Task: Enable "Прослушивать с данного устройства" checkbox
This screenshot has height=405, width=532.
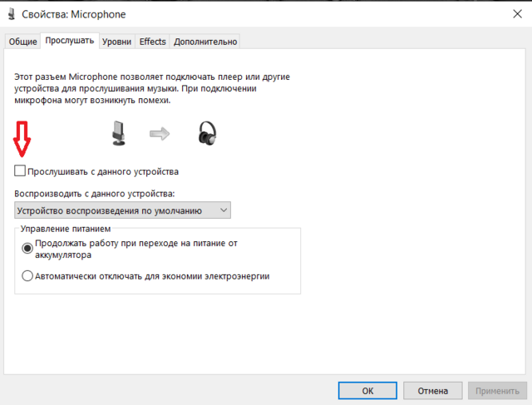Action: pyautogui.click(x=20, y=171)
